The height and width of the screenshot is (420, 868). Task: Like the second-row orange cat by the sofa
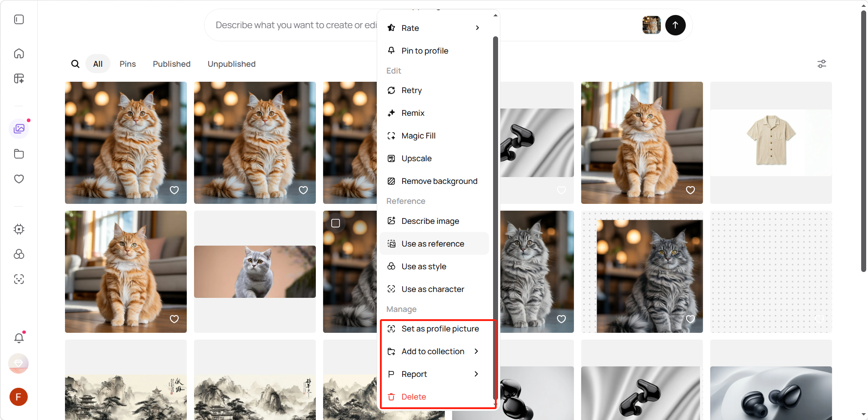pyautogui.click(x=175, y=319)
